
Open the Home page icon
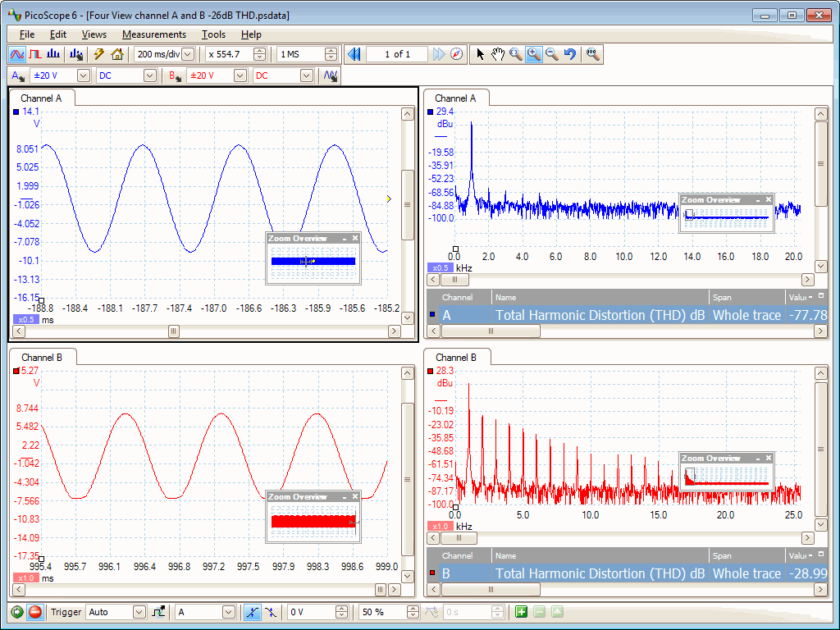[117, 54]
